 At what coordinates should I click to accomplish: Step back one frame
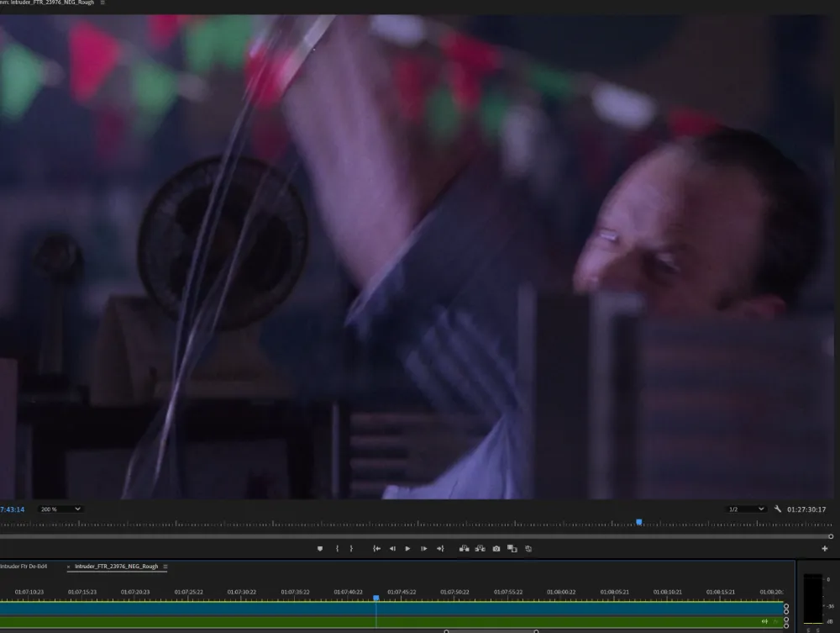click(392, 549)
